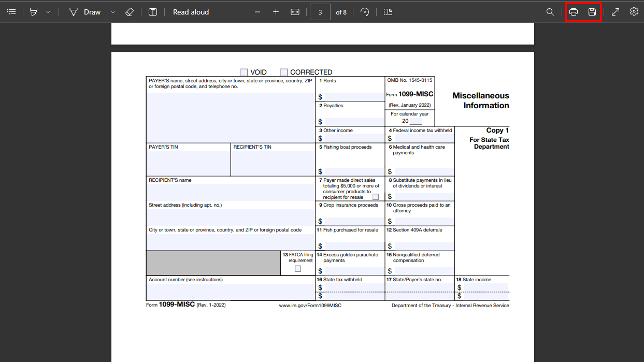This screenshot has height=362, width=644.
Task: Click the box 2 Royalties amount field
Action: pyautogui.click(x=354, y=122)
